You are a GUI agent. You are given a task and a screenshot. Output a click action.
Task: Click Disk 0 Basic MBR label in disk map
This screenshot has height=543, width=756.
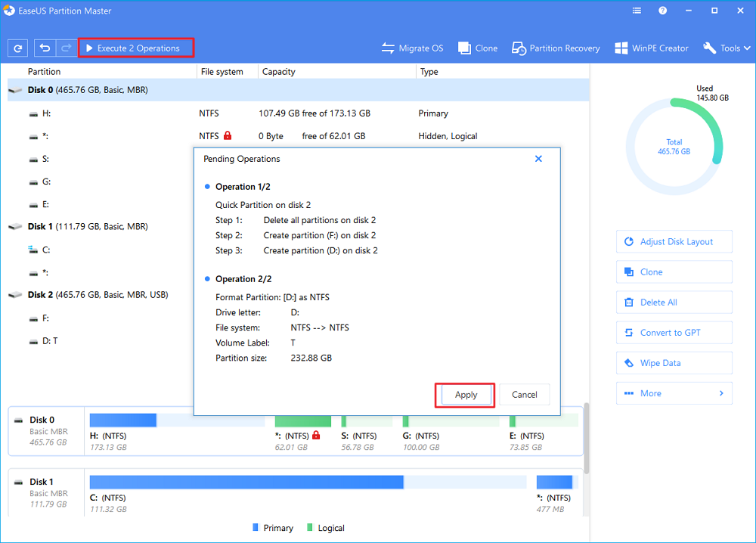46,431
